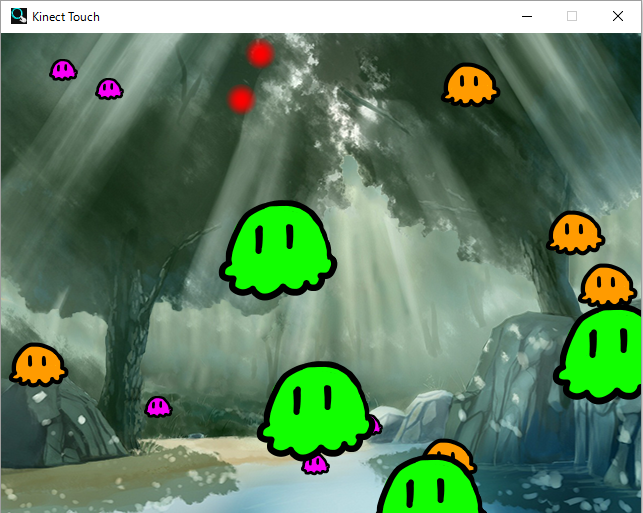Tap the green blob at the bottom edge
Image resolution: width=643 pixels, height=513 pixels.
tap(429, 484)
